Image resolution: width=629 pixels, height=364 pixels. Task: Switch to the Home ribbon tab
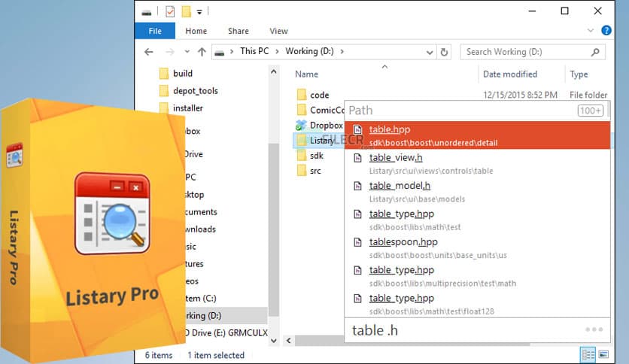pos(196,31)
